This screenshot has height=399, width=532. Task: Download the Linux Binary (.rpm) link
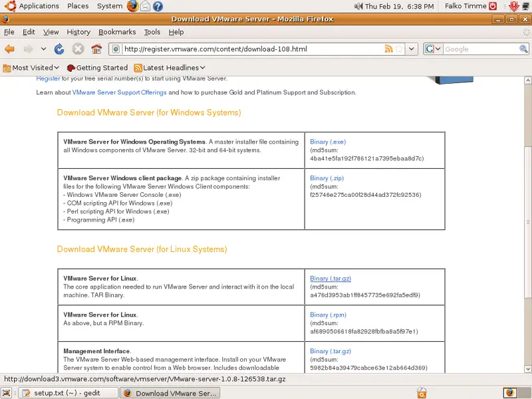click(328, 315)
